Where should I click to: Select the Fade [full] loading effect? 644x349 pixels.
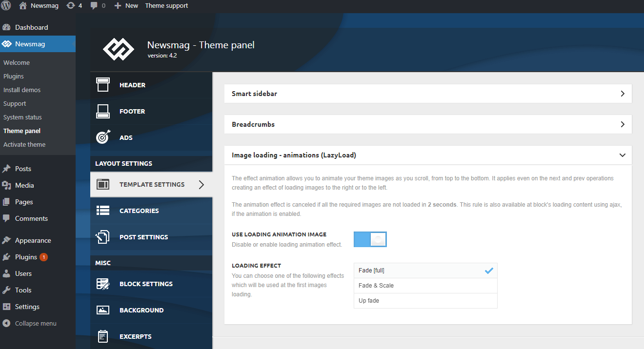coord(425,271)
